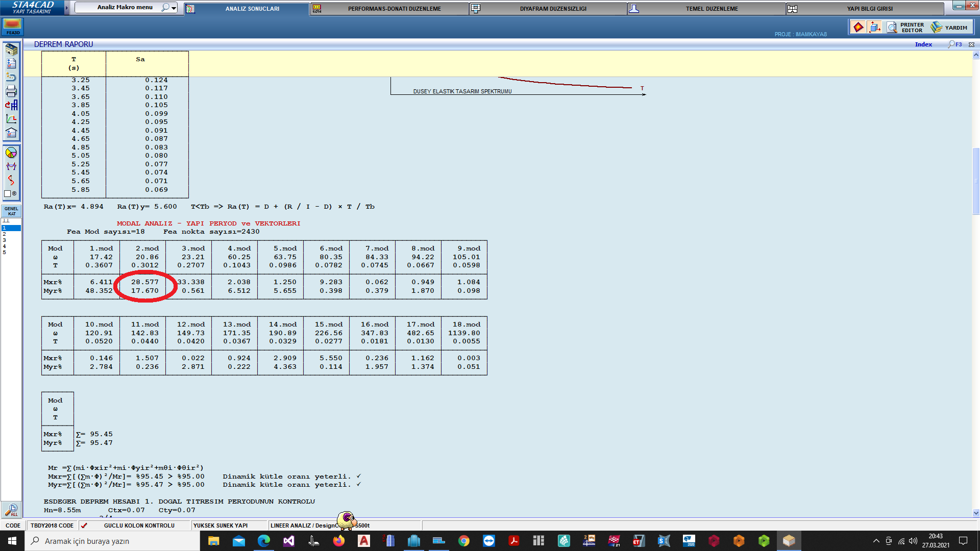Open Google Chrome from the taskbar

pyautogui.click(x=463, y=541)
